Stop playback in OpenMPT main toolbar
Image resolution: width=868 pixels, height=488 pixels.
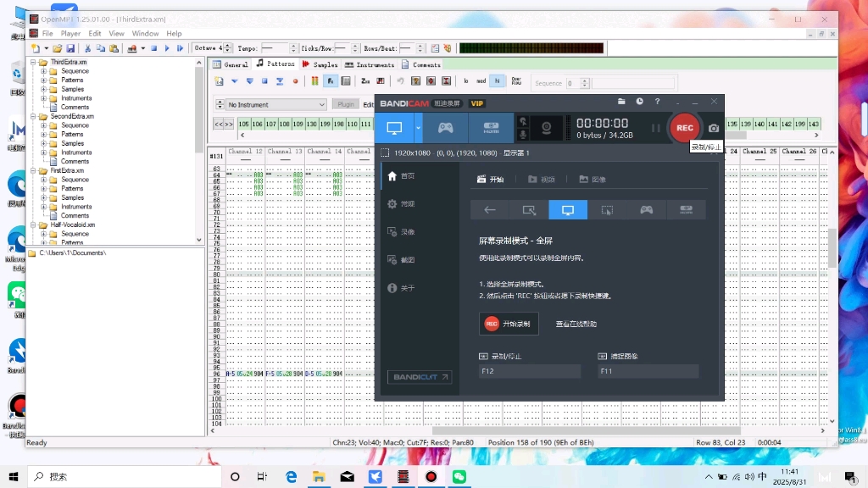coord(154,48)
